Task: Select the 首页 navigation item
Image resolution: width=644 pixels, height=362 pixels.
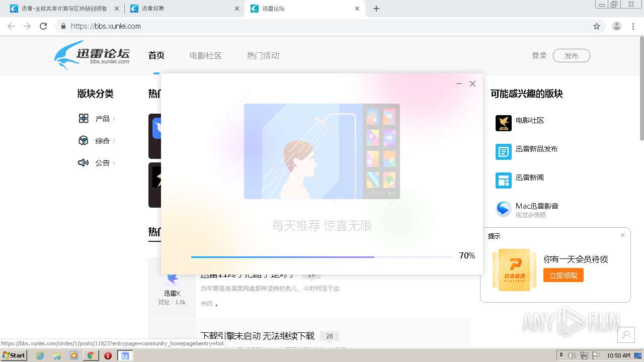Action: tap(156, 56)
